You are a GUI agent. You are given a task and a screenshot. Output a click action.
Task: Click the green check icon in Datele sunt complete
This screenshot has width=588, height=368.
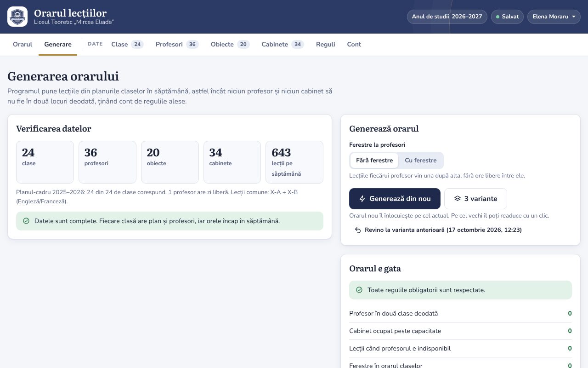pos(26,221)
